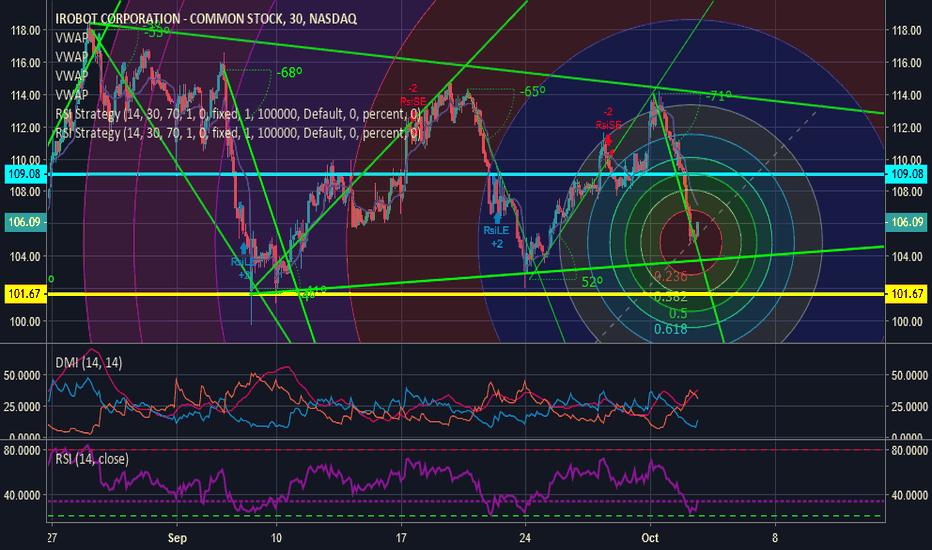
Task: Click the 101.67 price label on right axis
Action: (x=907, y=294)
